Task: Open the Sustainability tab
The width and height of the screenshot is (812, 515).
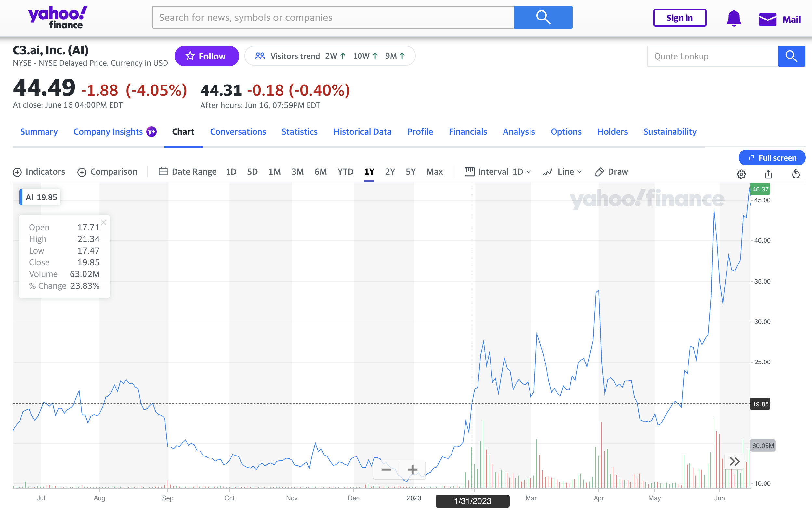Action: (670, 132)
